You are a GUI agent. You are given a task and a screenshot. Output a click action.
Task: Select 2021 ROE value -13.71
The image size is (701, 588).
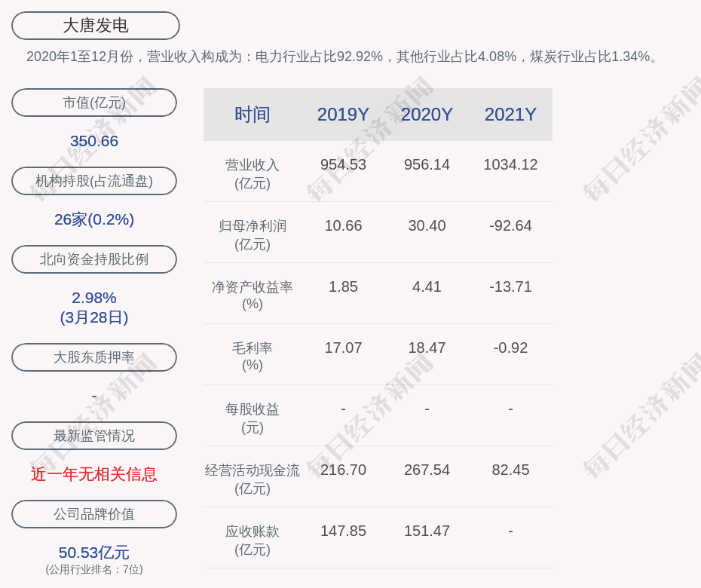tap(510, 286)
